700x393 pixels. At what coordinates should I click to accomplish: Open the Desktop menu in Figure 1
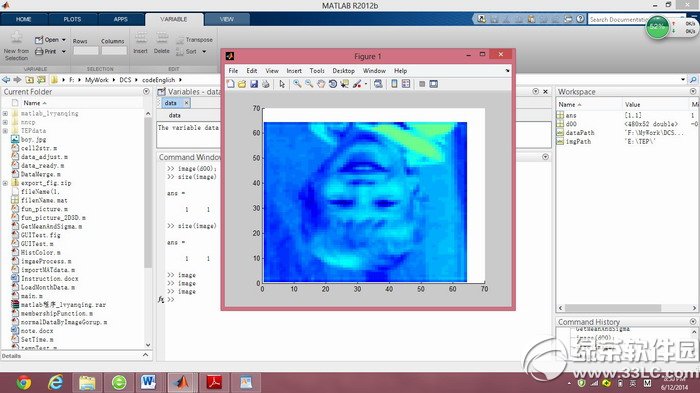point(343,71)
